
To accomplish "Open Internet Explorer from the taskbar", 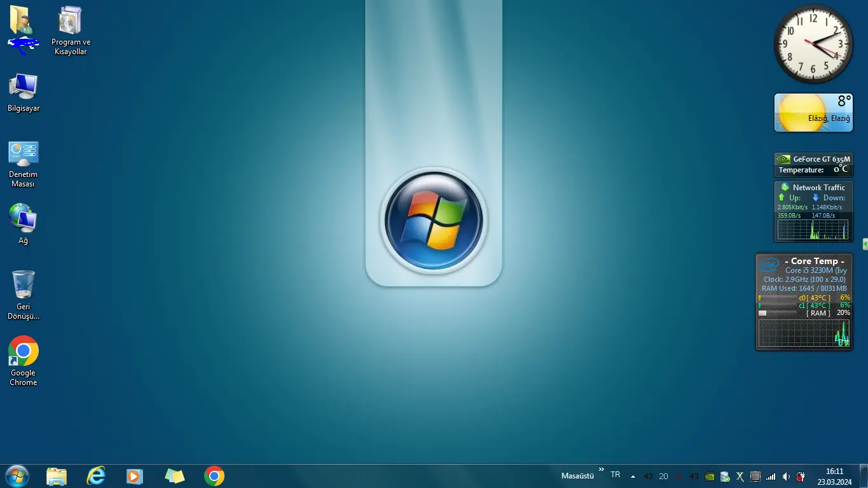I will pos(96,476).
